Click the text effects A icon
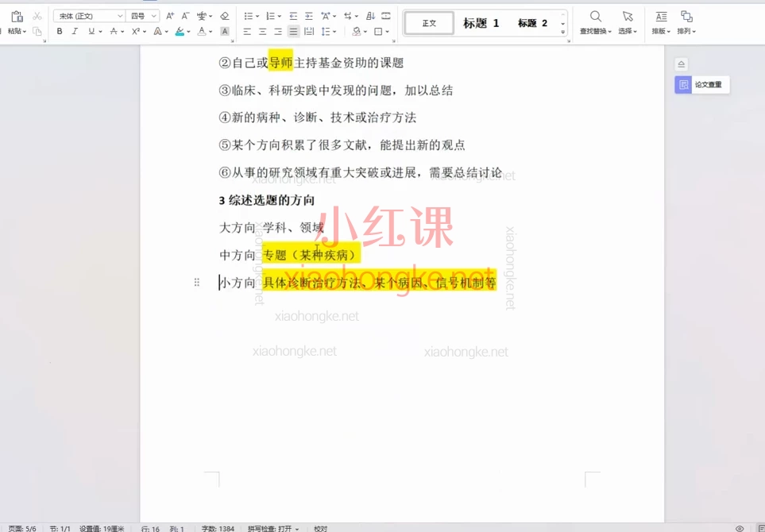 point(157,31)
